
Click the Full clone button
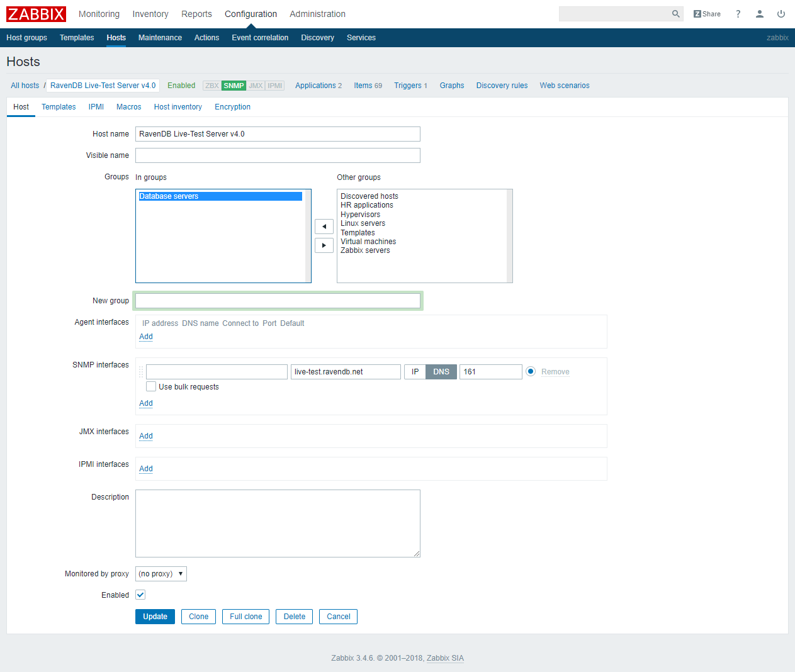point(245,617)
